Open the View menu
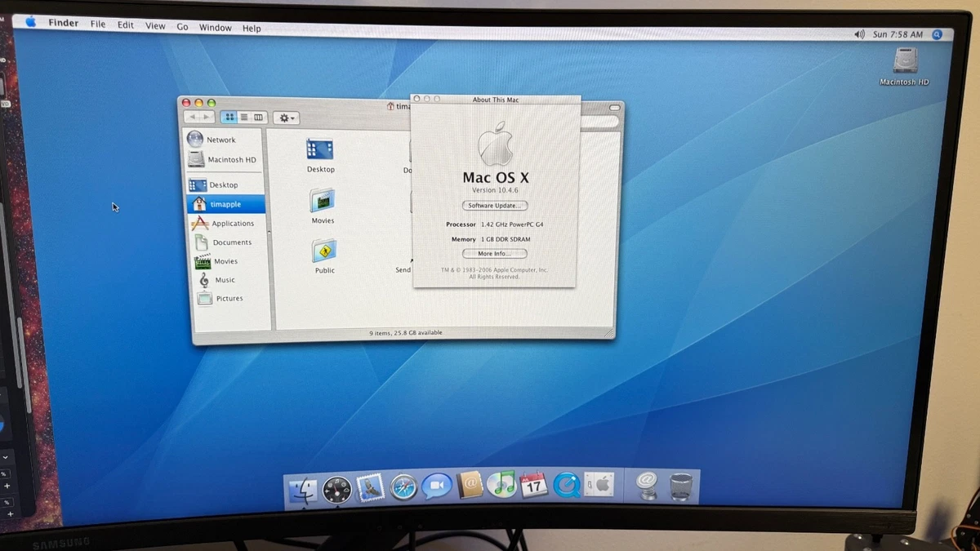Viewport: 980px width, 551px height. click(155, 26)
